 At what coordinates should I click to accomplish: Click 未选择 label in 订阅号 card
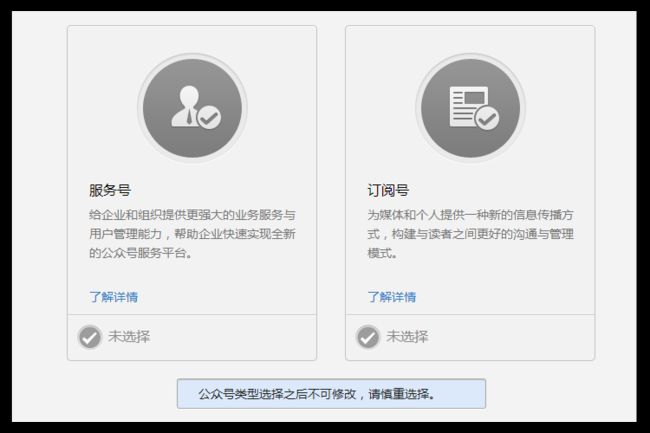click(407, 336)
